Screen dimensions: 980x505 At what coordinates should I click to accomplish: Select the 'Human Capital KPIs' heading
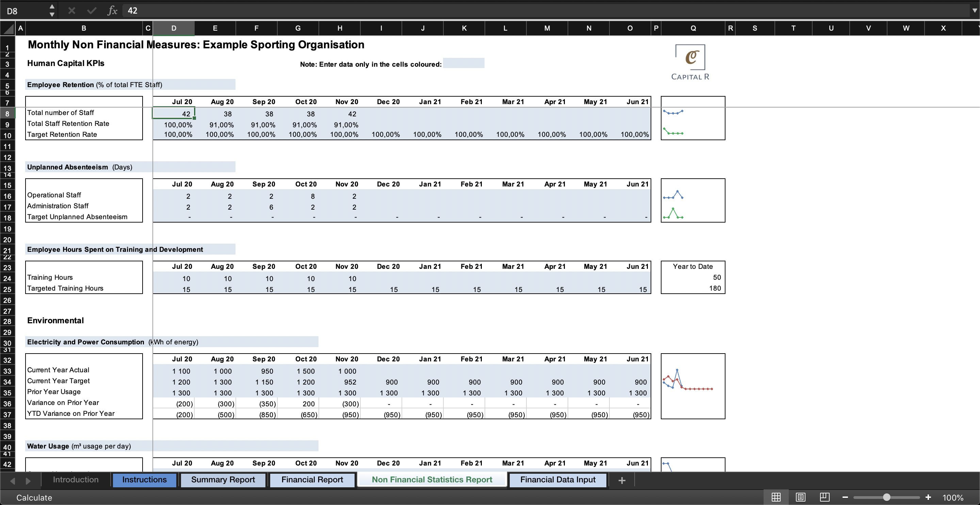point(65,63)
